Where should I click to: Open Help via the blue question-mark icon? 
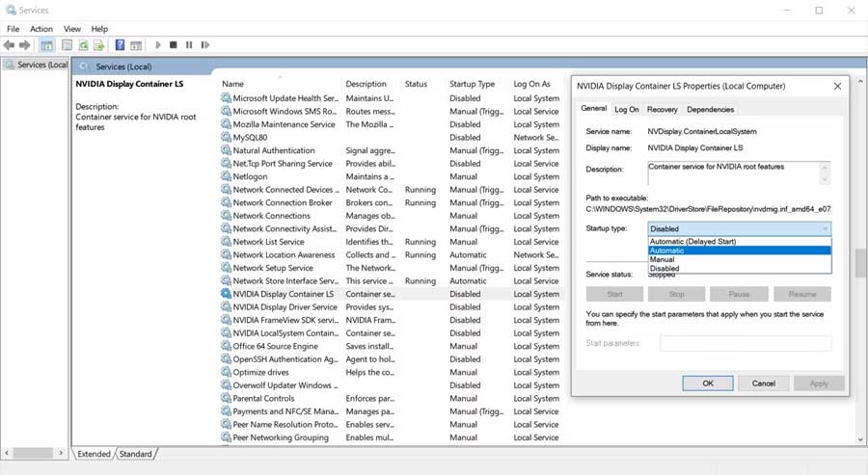click(121, 45)
